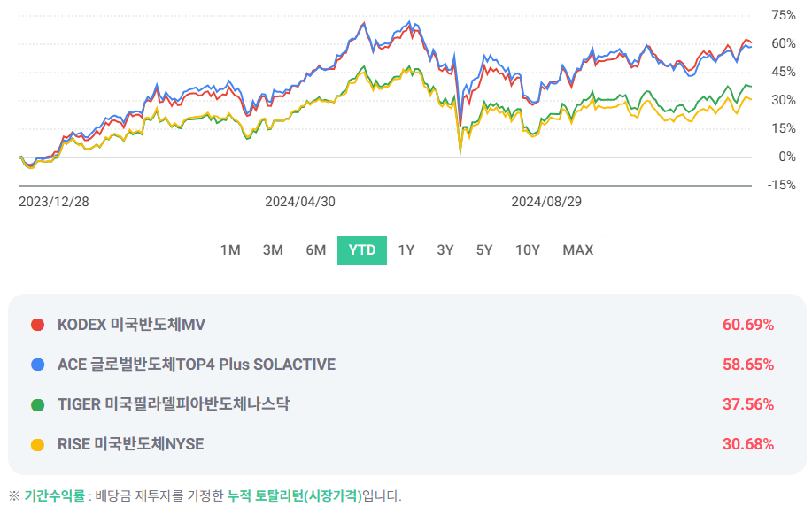Click the 30.68% return value
812x507 pixels.
pos(748,444)
